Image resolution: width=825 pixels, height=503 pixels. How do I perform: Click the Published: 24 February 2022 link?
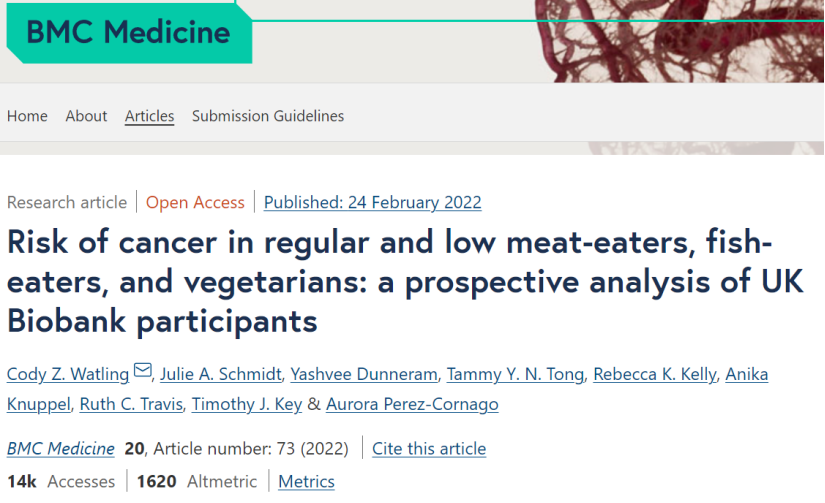pos(372,202)
